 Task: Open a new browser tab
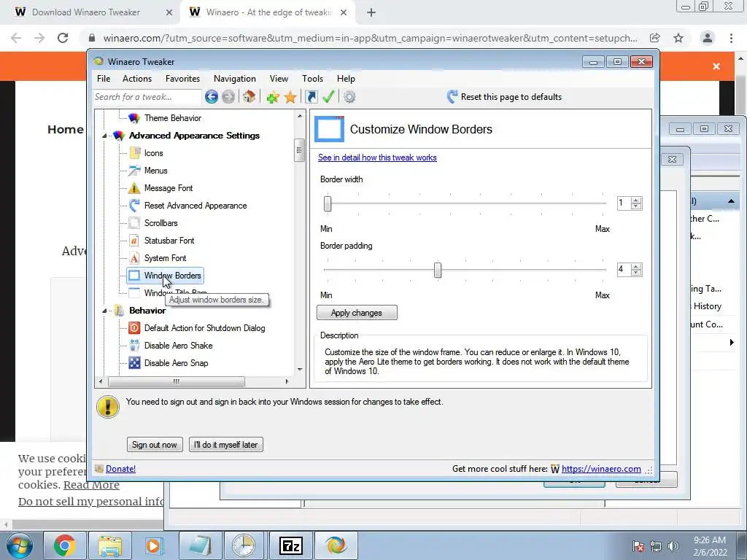[371, 12]
